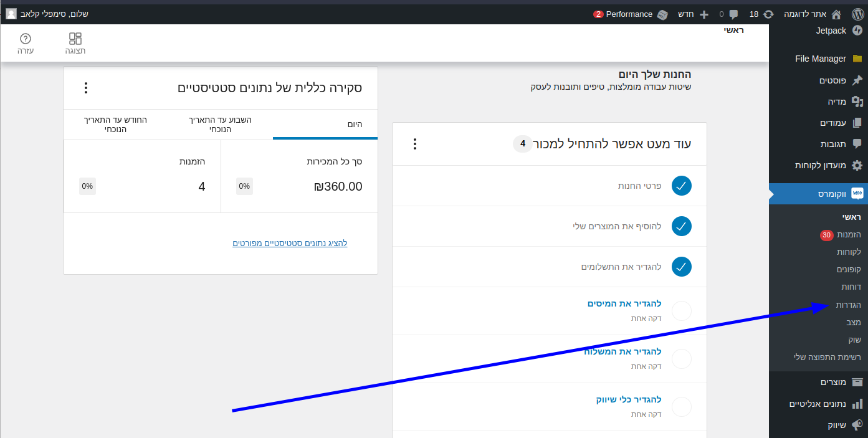Open three-dot menu of statistics overview card

coord(86,88)
